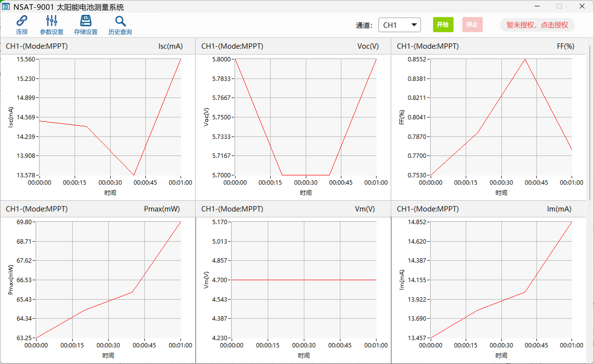Click the app icon in title bar
Viewport: 594px width, 364px height.
pos(6,7)
